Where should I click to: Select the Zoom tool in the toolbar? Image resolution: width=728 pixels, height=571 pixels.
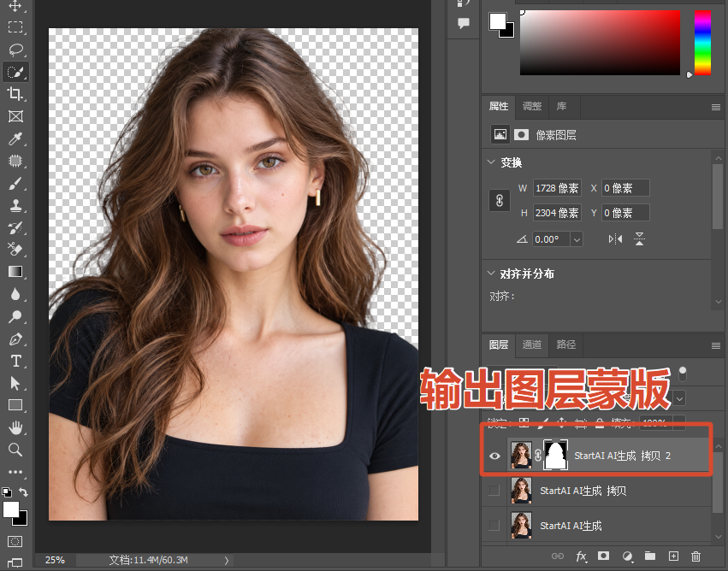click(x=15, y=450)
